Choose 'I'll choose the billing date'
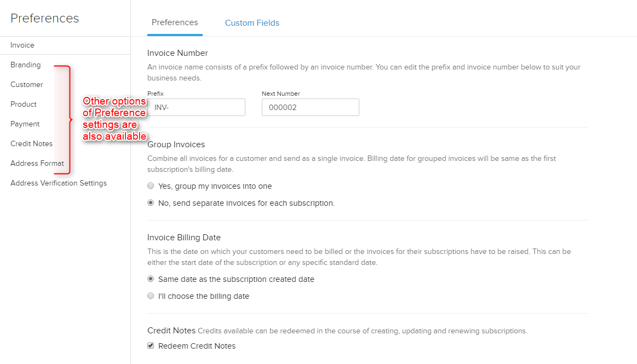 (151, 296)
